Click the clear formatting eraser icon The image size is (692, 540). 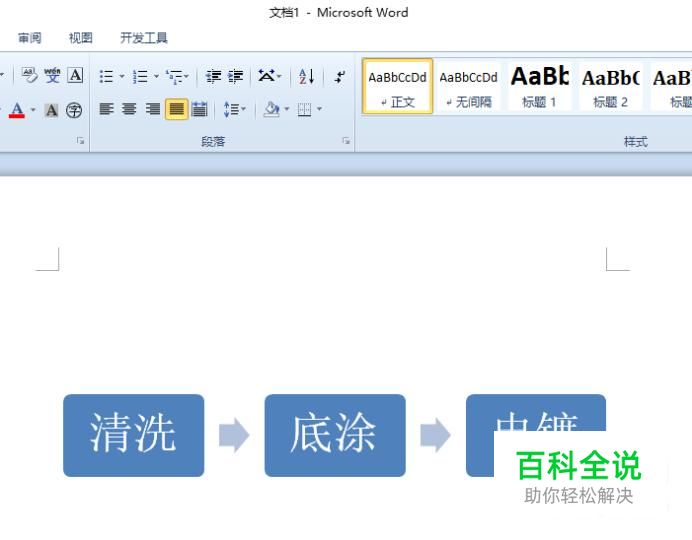[x=30, y=75]
